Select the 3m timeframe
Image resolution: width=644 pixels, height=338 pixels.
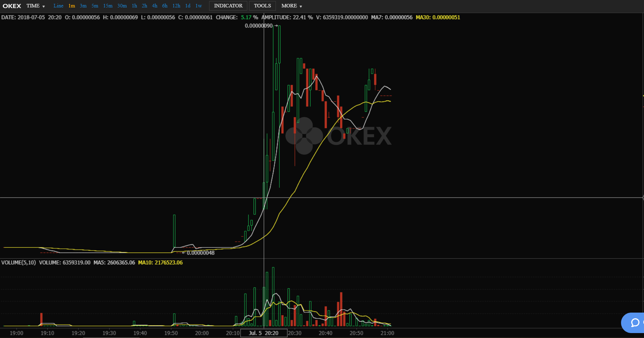tap(83, 6)
